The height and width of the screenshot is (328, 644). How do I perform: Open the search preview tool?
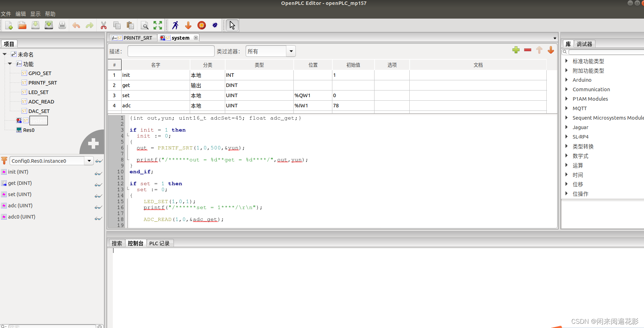[144, 25]
